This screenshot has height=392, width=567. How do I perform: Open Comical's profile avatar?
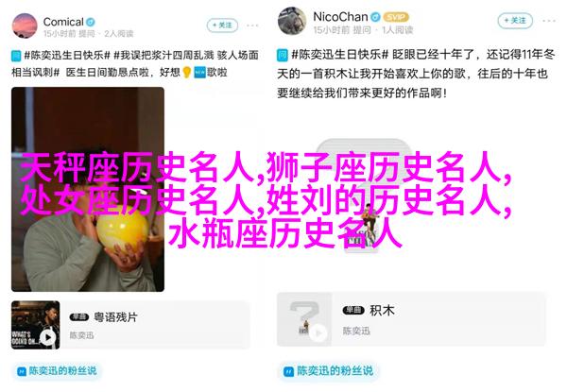(25, 26)
